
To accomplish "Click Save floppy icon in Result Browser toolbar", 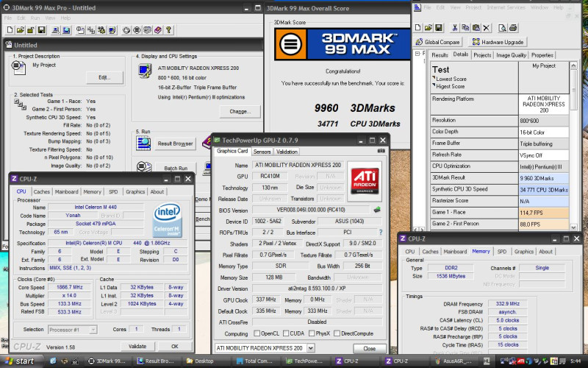I will coord(439,27).
